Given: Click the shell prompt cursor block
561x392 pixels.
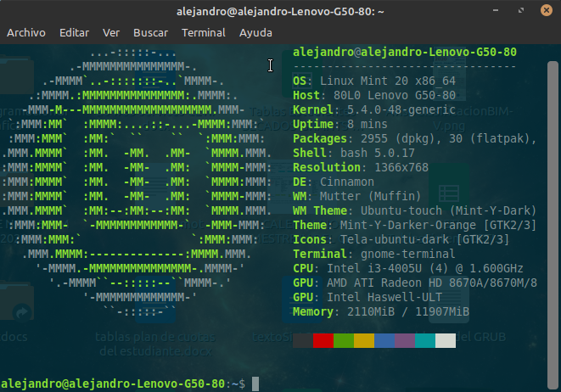Looking at the screenshot, I should [x=255, y=384].
